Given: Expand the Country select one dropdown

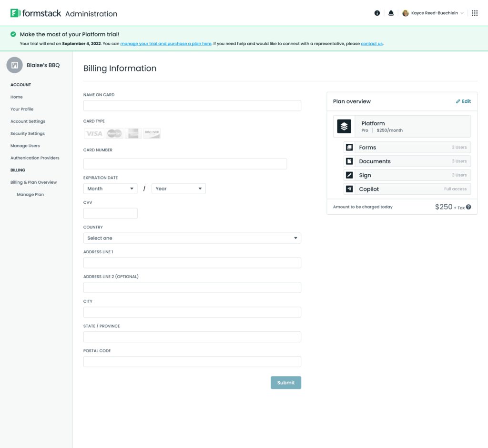Looking at the screenshot, I should click(192, 238).
